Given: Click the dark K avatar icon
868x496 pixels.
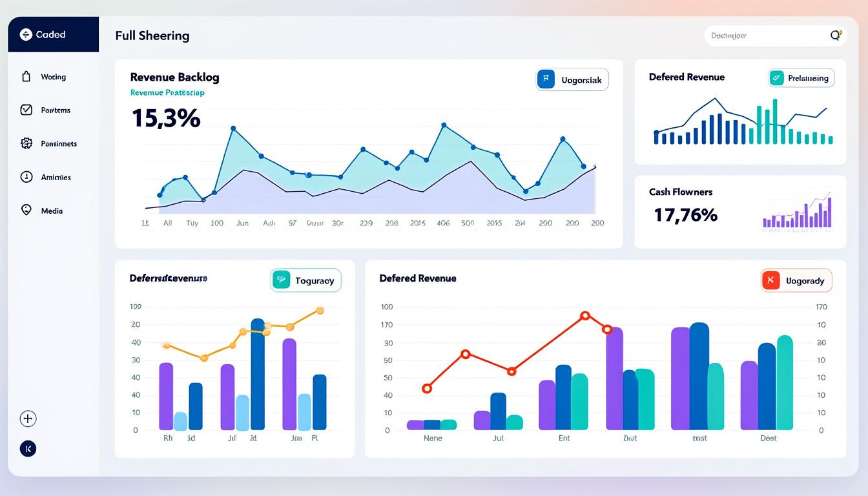Looking at the screenshot, I should click(x=28, y=449).
